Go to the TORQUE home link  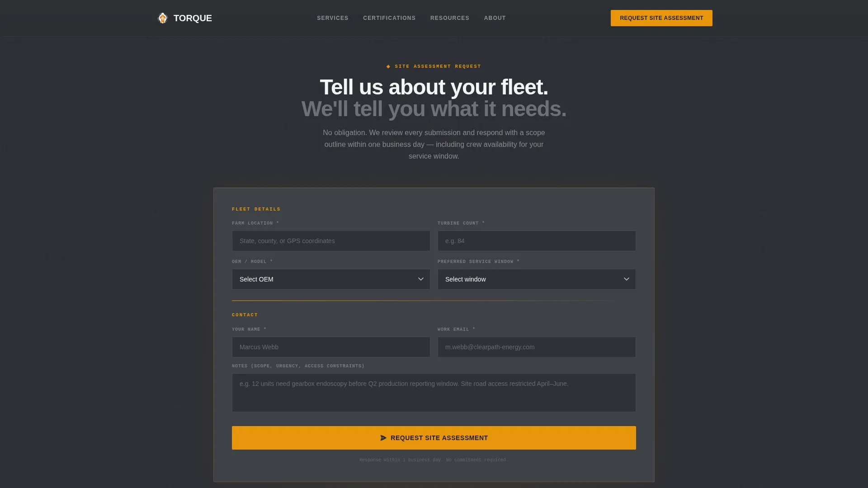pos(184,18)
